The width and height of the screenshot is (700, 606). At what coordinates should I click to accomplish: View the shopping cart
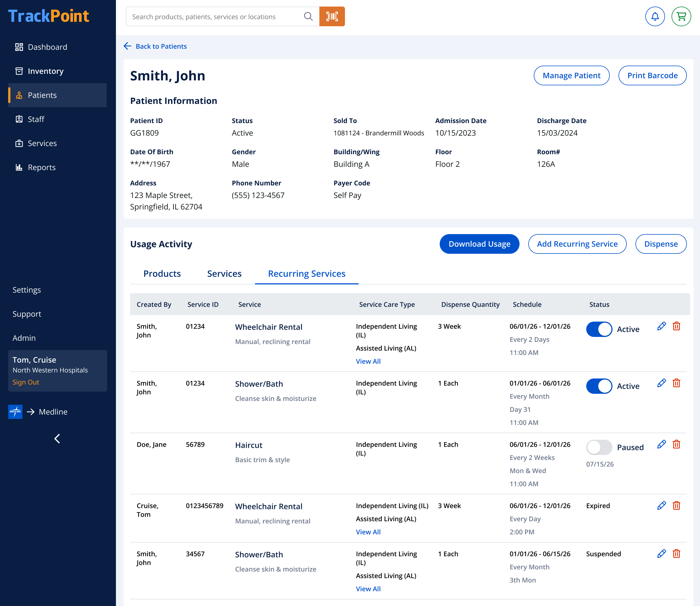tap(681, 16)
